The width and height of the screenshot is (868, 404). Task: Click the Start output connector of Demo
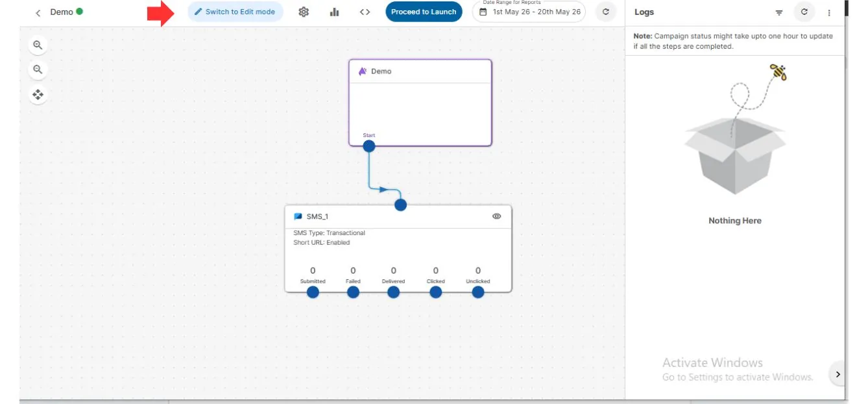click(369, 146)
